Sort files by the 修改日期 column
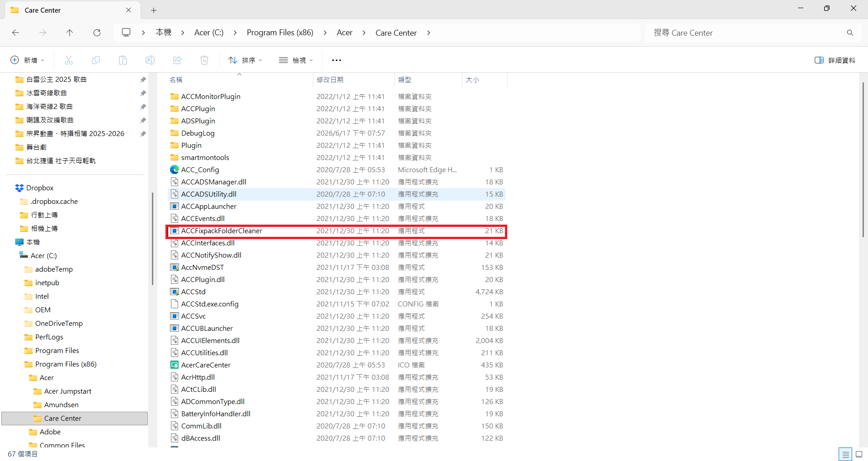The image size is (868, 461). (x=353, y=80)
